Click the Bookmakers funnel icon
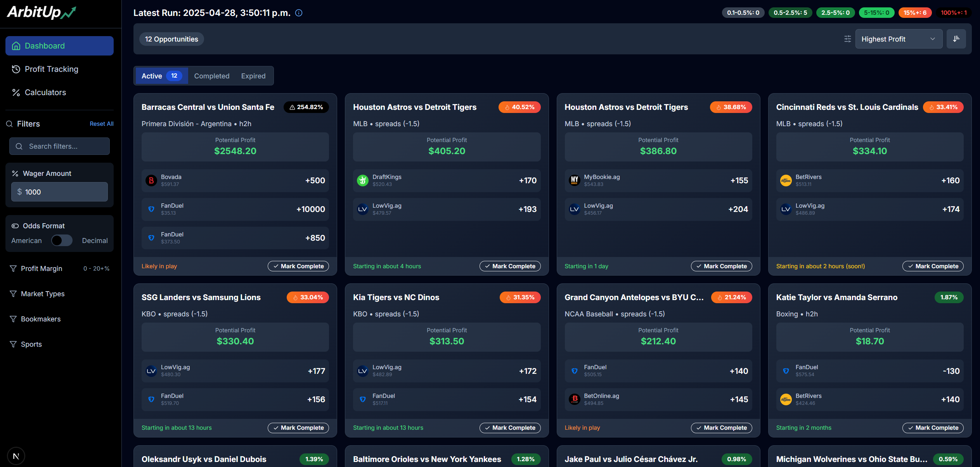This screenshot has height=467, width=980. point(13,319)
